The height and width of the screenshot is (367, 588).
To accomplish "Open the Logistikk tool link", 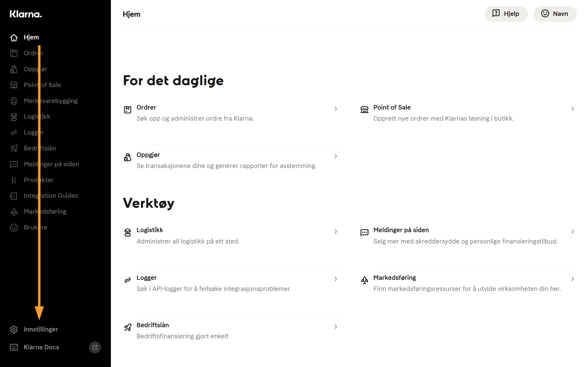I will tap(231, 236).
